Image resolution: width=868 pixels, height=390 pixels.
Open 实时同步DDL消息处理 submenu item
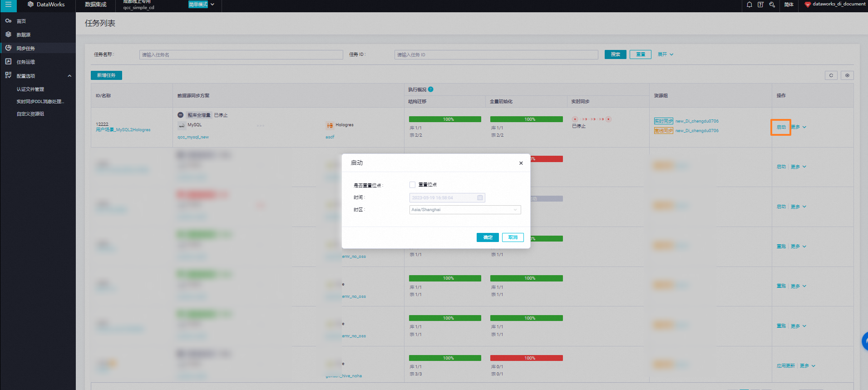click(40, 102)
